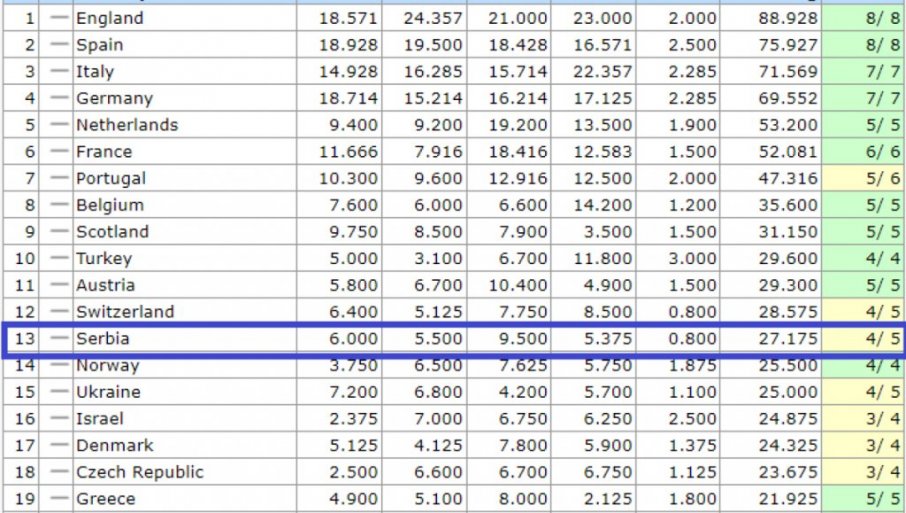Click the dash icon next to Portugal

(59, 179)
